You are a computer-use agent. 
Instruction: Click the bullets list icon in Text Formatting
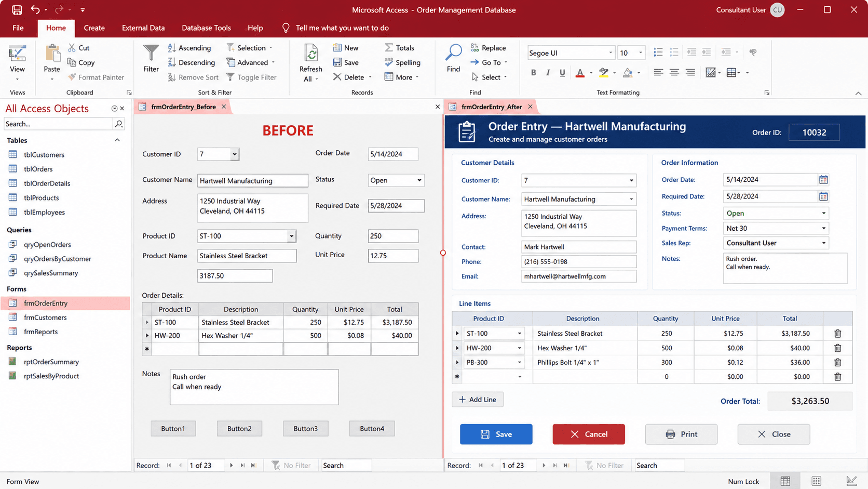[658, 52]
